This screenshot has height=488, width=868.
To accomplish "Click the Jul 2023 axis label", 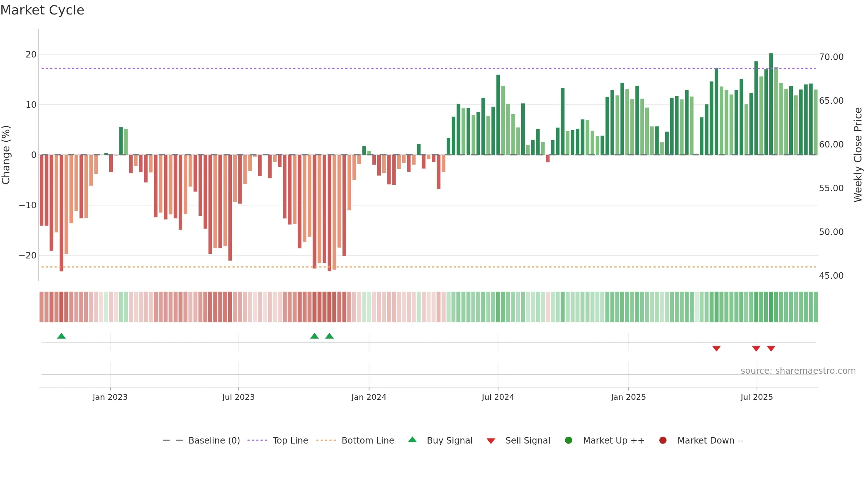I will click(238, 397).
